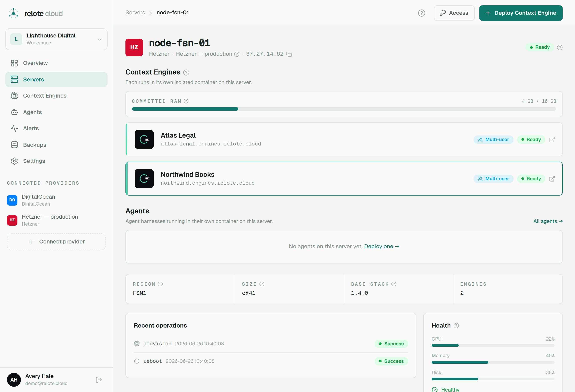Click the Access button
575x392 pixels.
454,13
